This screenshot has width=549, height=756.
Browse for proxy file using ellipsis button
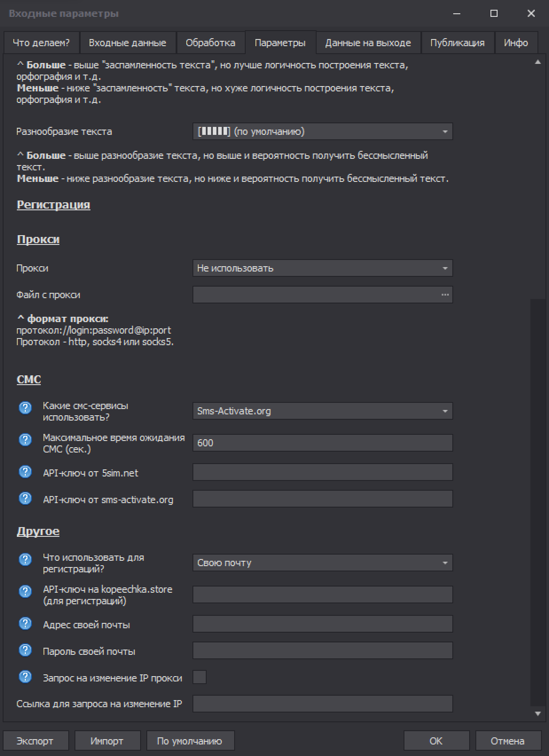445,295
